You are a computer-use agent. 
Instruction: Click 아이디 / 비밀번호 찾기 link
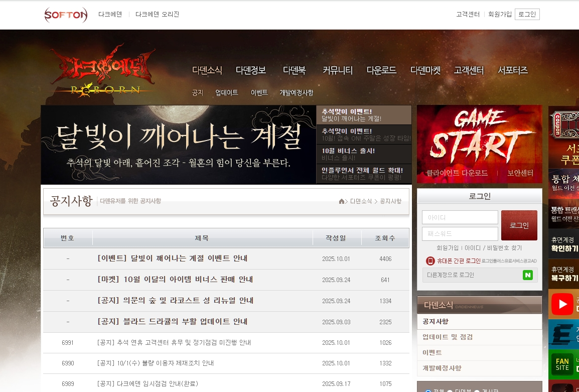(493, 248)
